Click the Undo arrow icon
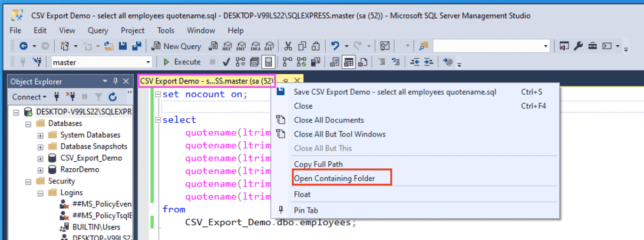Viewport: 644px width, 240px height. click(x=335, y=46)
